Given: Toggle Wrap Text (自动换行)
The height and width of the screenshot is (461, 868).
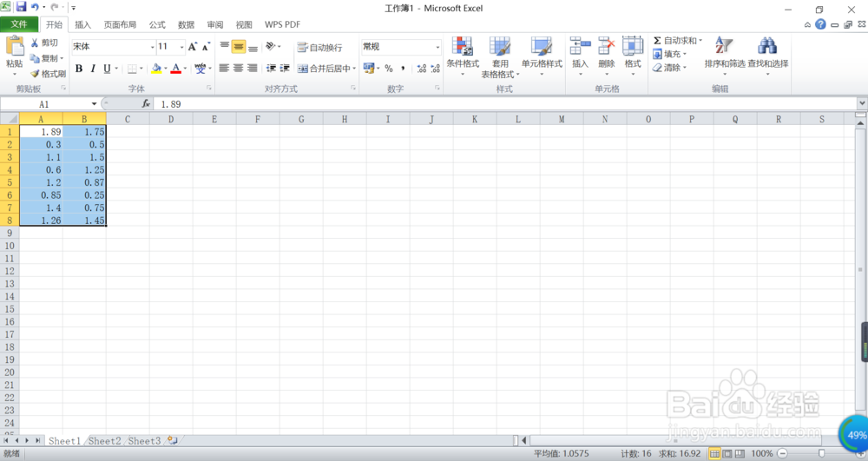Looking at the screenshot, I should (x=319, y=48).
